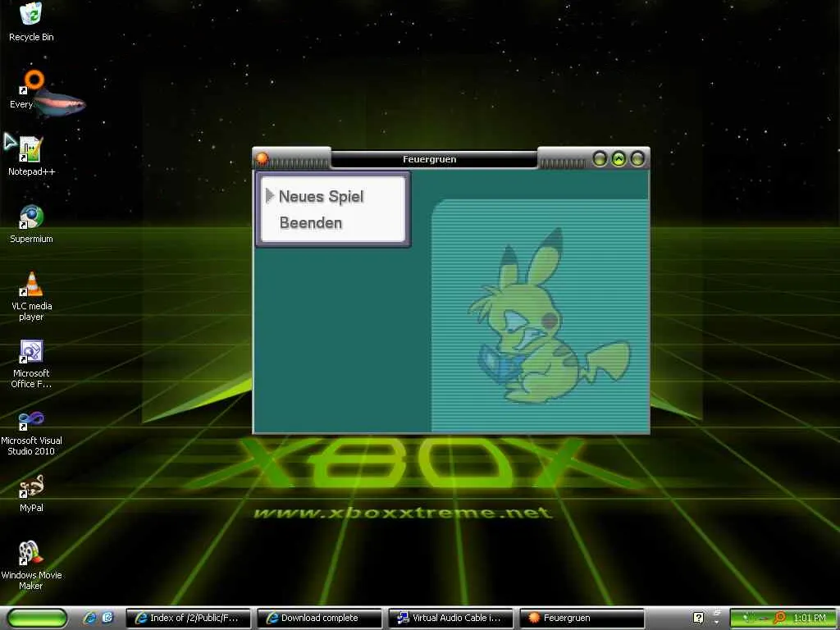
Task: Select "Neues Spiel" in the game menu
Action: 321,196
